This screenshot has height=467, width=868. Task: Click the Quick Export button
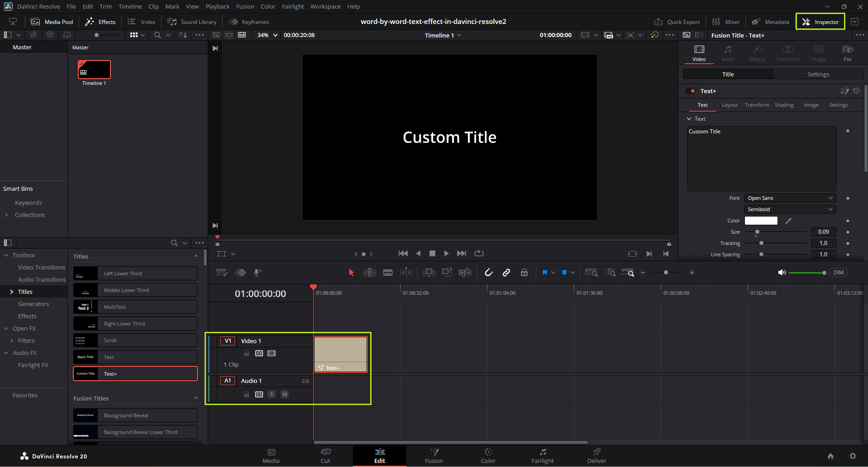(x=677, y=22)
